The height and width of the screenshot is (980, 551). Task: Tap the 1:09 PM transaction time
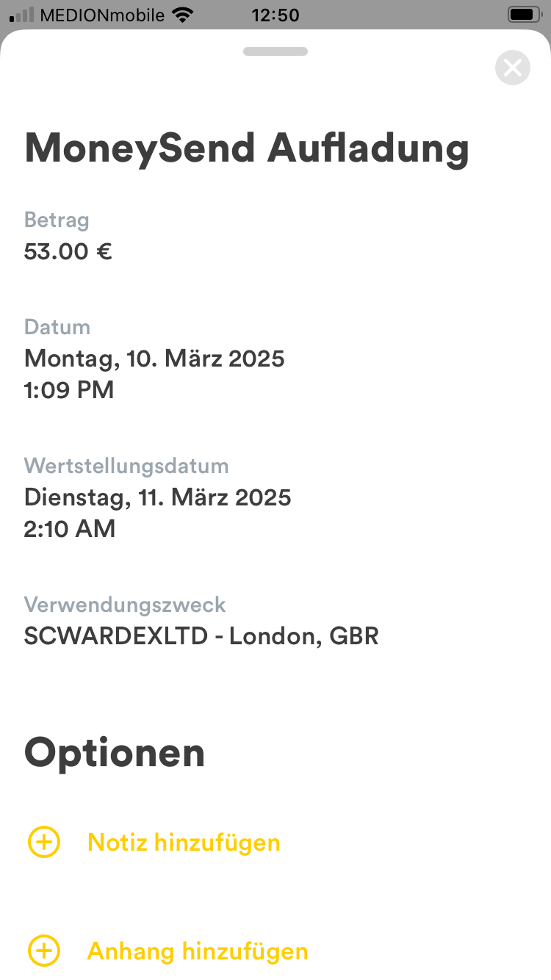point(69,389)
